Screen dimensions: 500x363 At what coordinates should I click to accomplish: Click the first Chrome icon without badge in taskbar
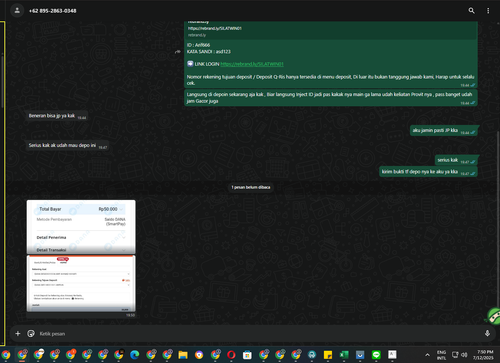pyautogui.click(x=6, y=355)
